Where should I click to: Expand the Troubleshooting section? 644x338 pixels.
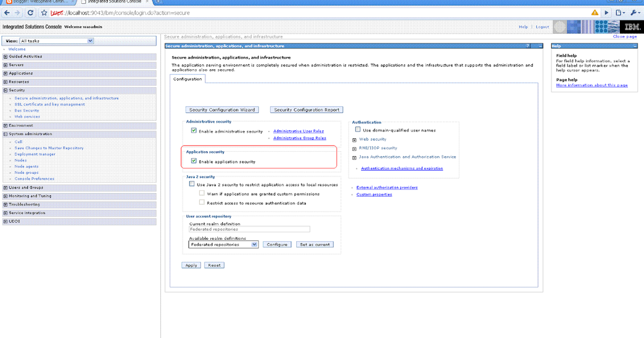click(x=5, y=204)
